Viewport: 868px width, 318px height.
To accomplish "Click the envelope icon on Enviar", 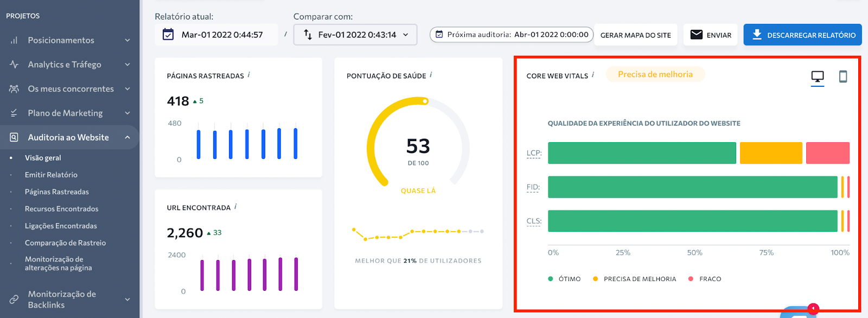I will 697,35.
